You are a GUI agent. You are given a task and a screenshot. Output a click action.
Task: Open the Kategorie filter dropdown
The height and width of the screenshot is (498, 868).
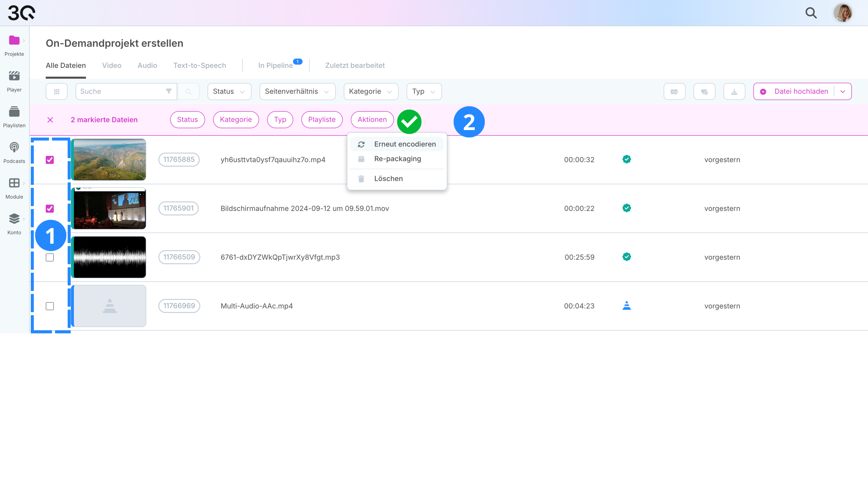(x=370, y=91)
